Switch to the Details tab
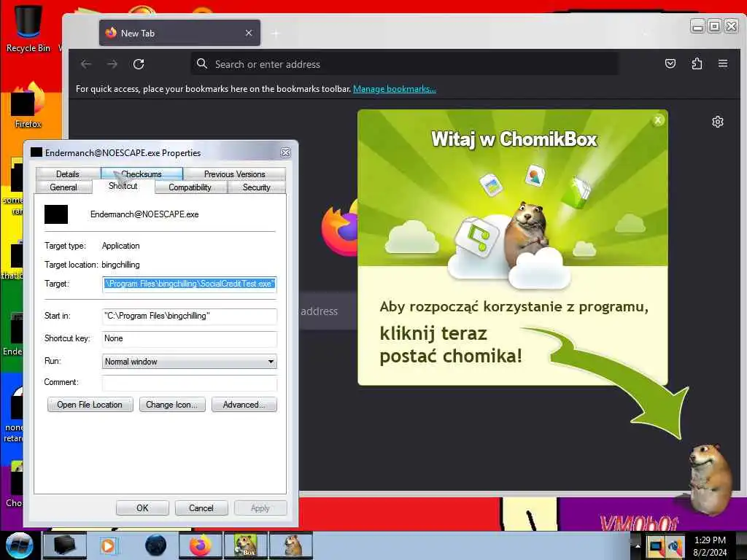Screen dimensions: 747x560 coord(68,174)
